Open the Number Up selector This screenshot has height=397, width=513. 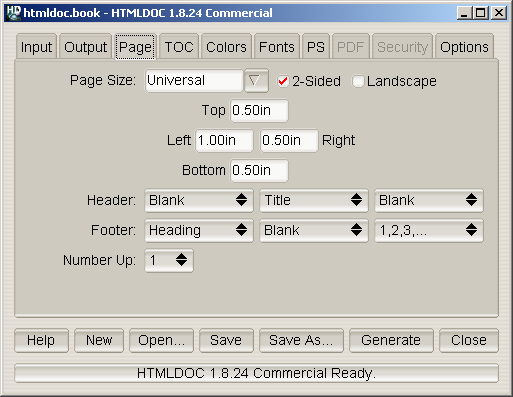tap(169, 260)
